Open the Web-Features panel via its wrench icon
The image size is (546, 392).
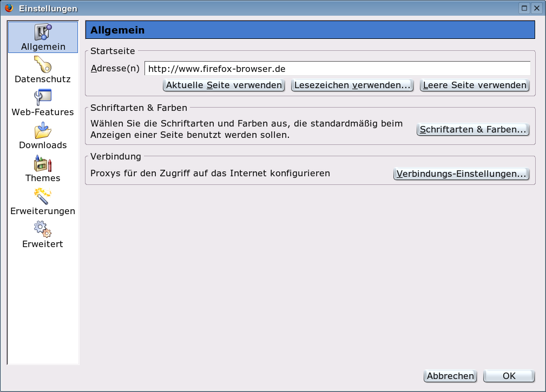43,98
